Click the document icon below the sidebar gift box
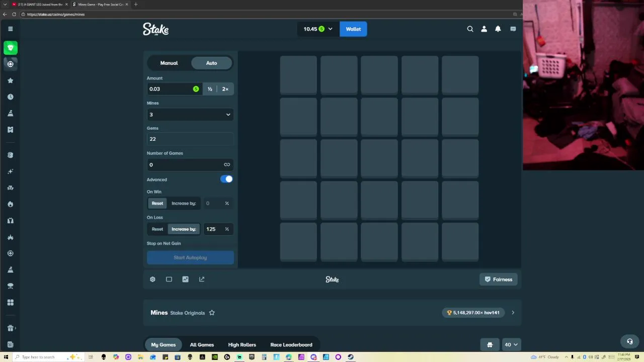Viewport: 644px width, 362px height. point(10,344)
